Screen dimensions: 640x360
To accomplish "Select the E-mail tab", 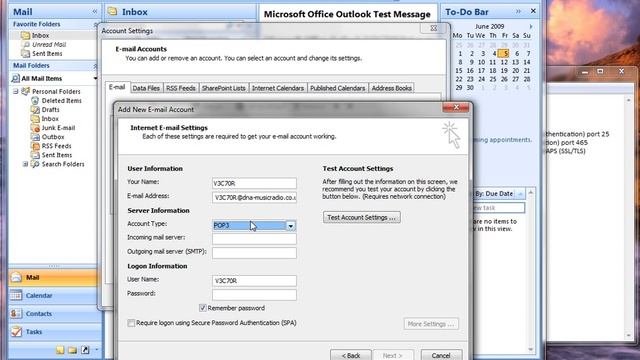I will coord(117,87).
